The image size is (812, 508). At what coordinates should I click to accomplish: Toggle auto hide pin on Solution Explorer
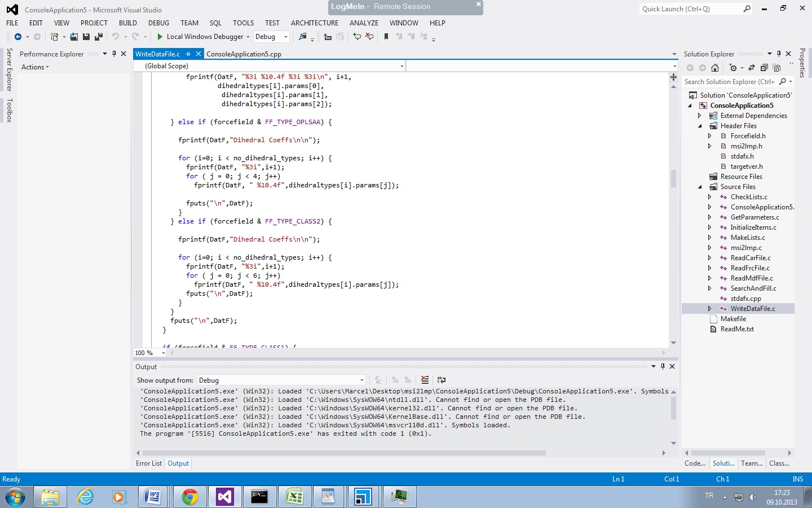779,54
